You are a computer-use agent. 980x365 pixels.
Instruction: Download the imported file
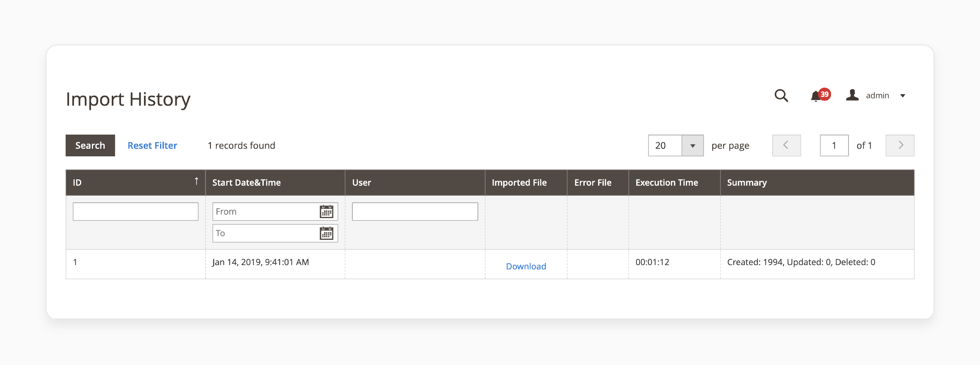(x=526, y=266)
